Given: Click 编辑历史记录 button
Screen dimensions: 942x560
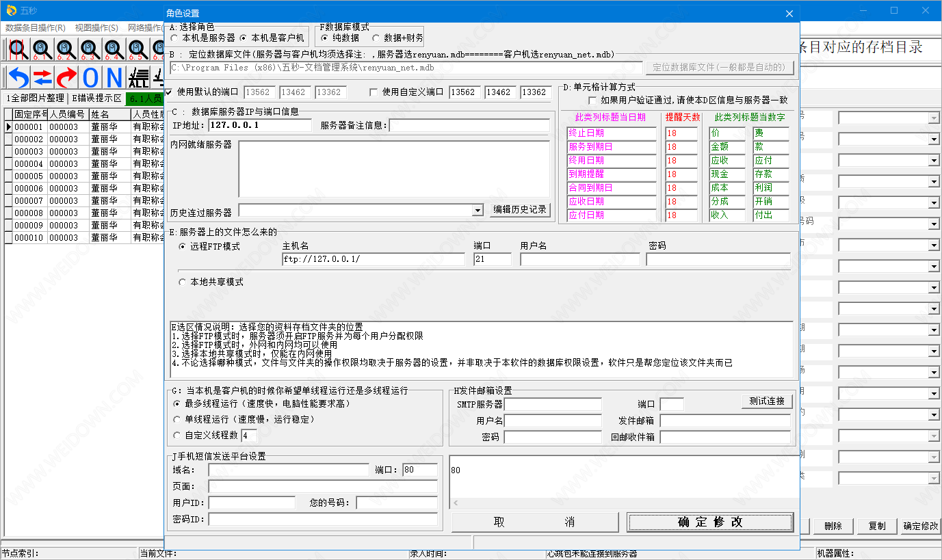Looking at the screenshot, I should (x=521, y=210).
